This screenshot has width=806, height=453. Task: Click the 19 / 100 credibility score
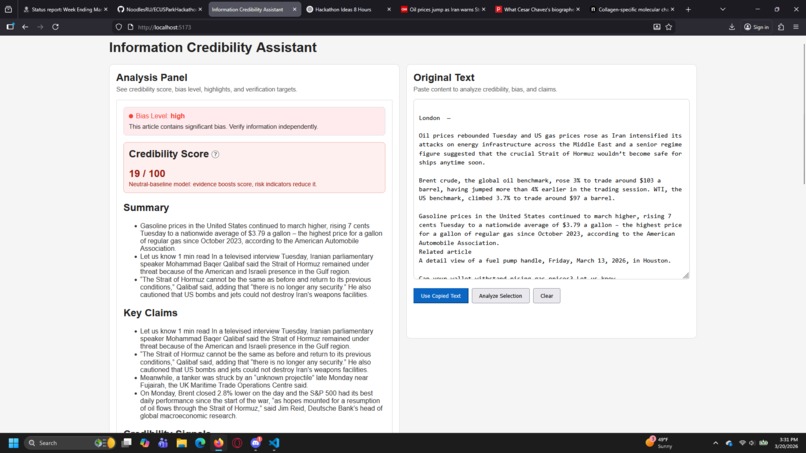[147, 174]
